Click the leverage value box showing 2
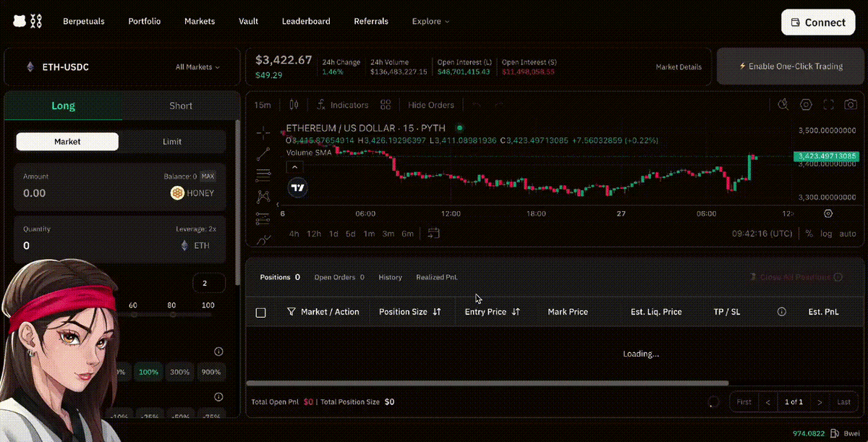The width and height of the screenshot is (868, 442). (209, 284)
